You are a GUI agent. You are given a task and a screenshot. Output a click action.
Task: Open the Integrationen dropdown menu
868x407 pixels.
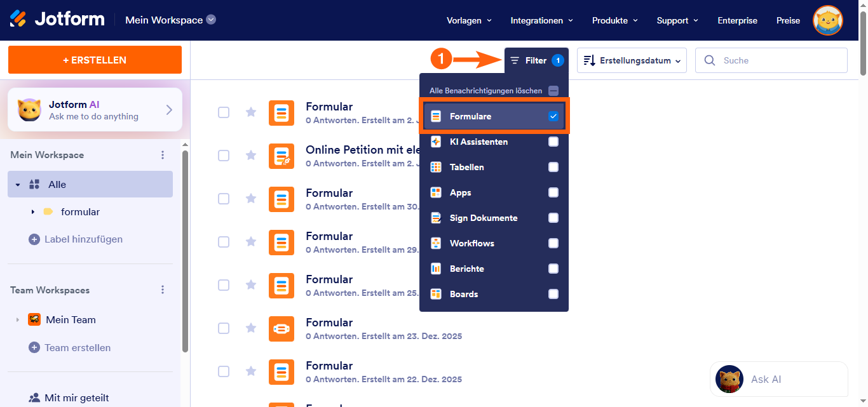point(542,20)
